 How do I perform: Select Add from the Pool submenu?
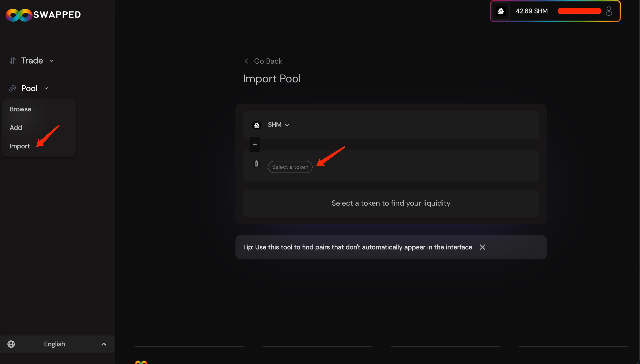point(16,127)
